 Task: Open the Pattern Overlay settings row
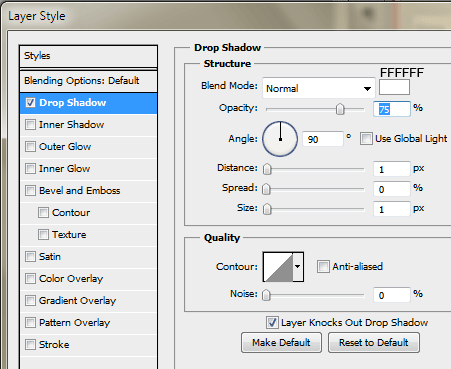click(x=88, y=323)
